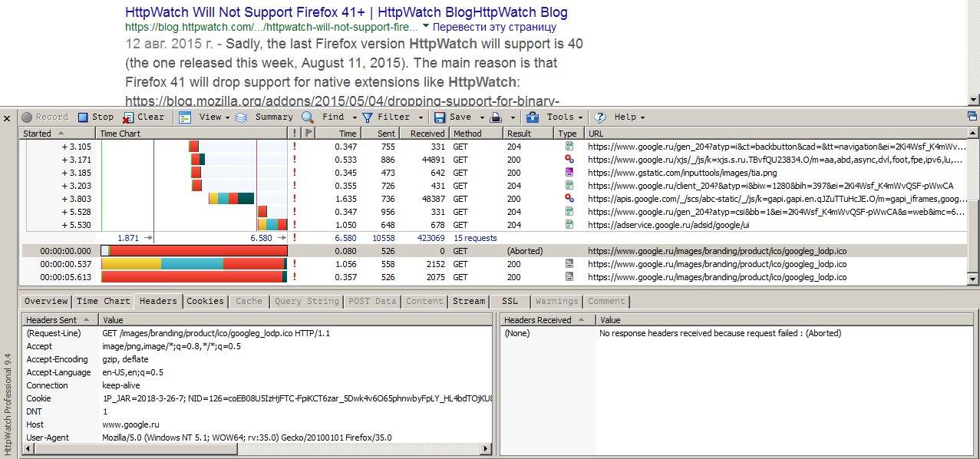This screenshot has width=980, height=459.
Task: Click type icon of gen_204 csi row
Action: pyautogui.click(x=569, y=212)
